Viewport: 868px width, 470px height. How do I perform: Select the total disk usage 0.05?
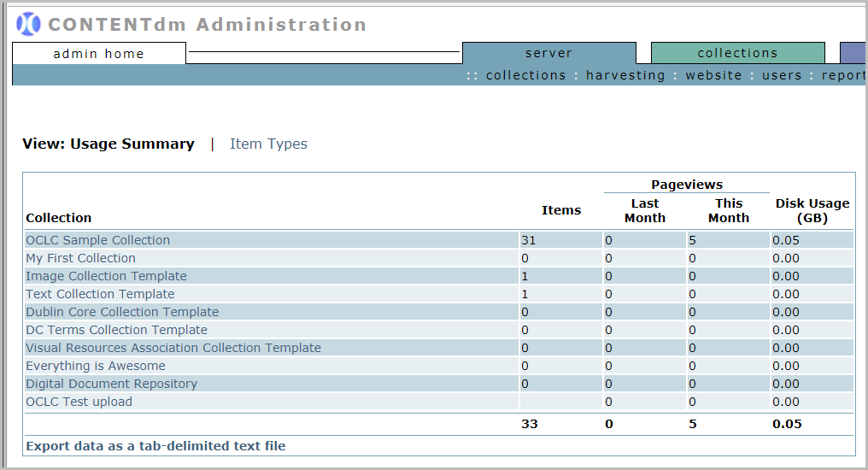coord(787,424)
